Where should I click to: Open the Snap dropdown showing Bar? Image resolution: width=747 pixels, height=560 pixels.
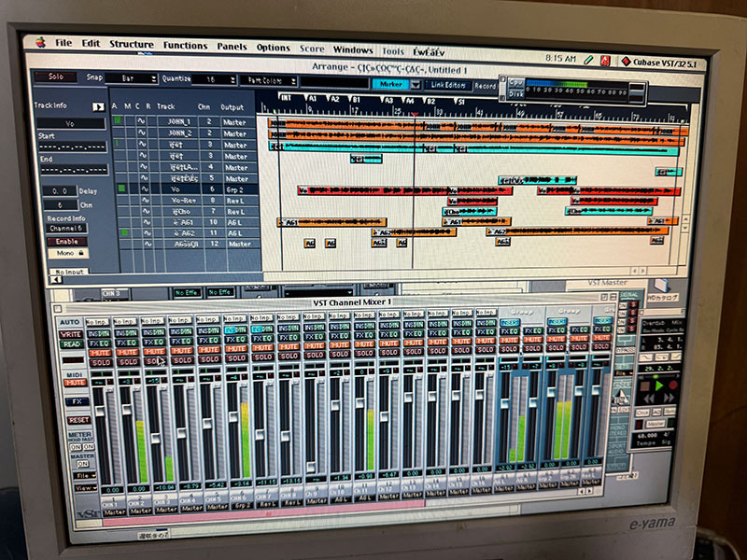(132, 78)
